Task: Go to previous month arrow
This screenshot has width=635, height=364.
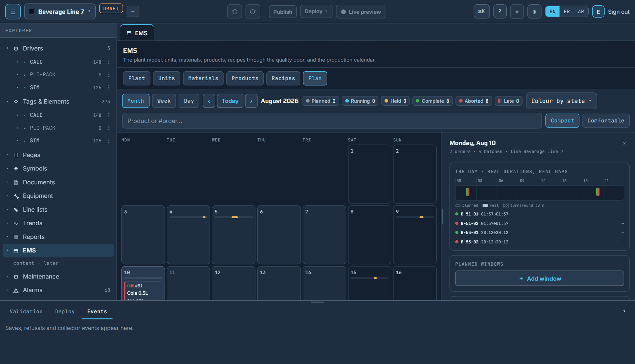Action: (x=209, y=101)
